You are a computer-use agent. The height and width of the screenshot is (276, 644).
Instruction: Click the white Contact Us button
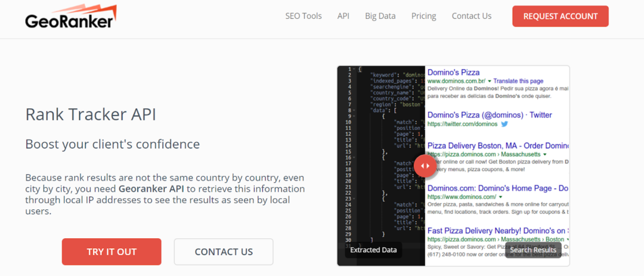[x=224, y=251]
